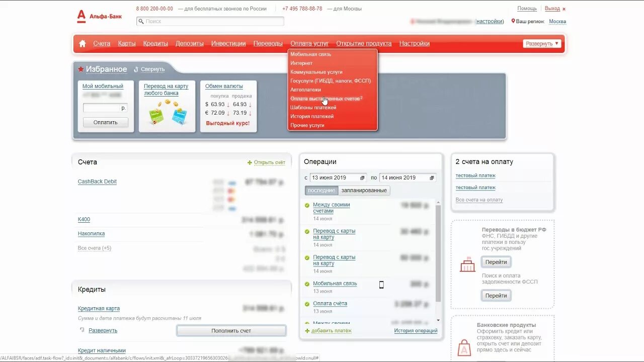Open История операций link
This screenshot has width=644, height=362.
click(x=416, y=331)
